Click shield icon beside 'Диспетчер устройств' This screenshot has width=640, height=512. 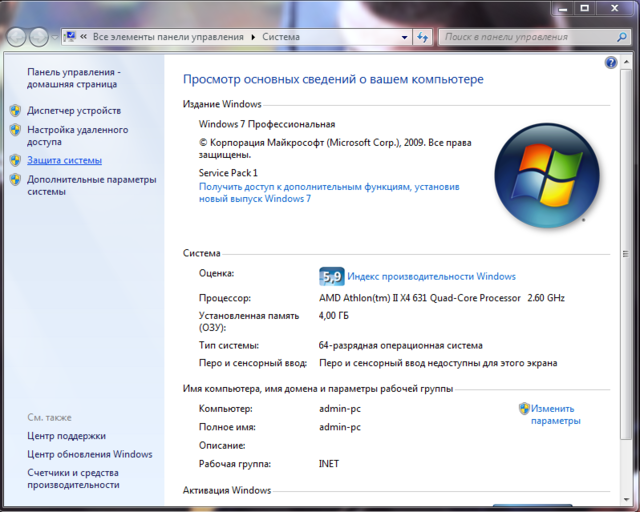click(x=16, y=110)
